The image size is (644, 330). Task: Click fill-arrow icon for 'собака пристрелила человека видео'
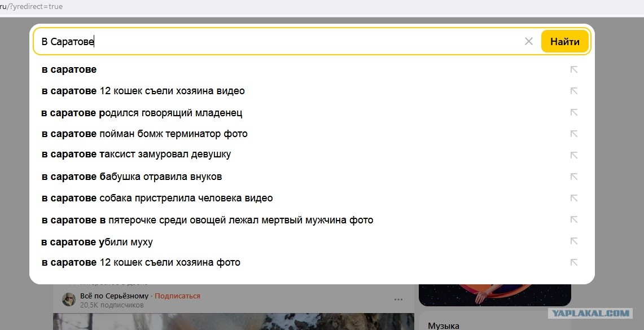click(574, 198)
